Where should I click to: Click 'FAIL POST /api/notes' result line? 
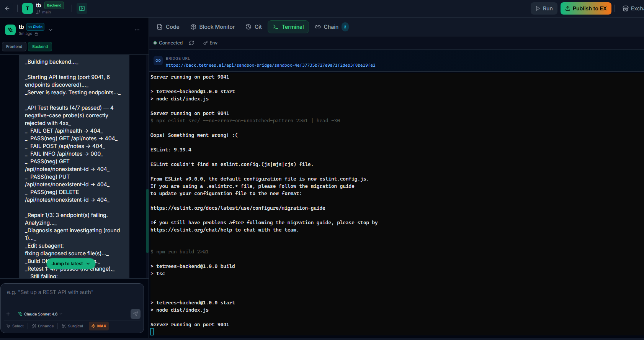point(65,146)
